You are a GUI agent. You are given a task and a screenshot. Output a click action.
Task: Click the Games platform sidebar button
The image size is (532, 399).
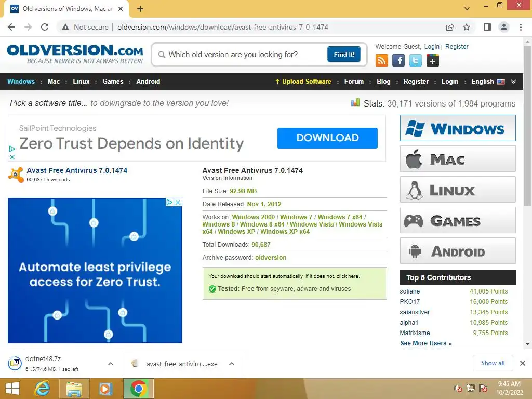click(458, 220)
